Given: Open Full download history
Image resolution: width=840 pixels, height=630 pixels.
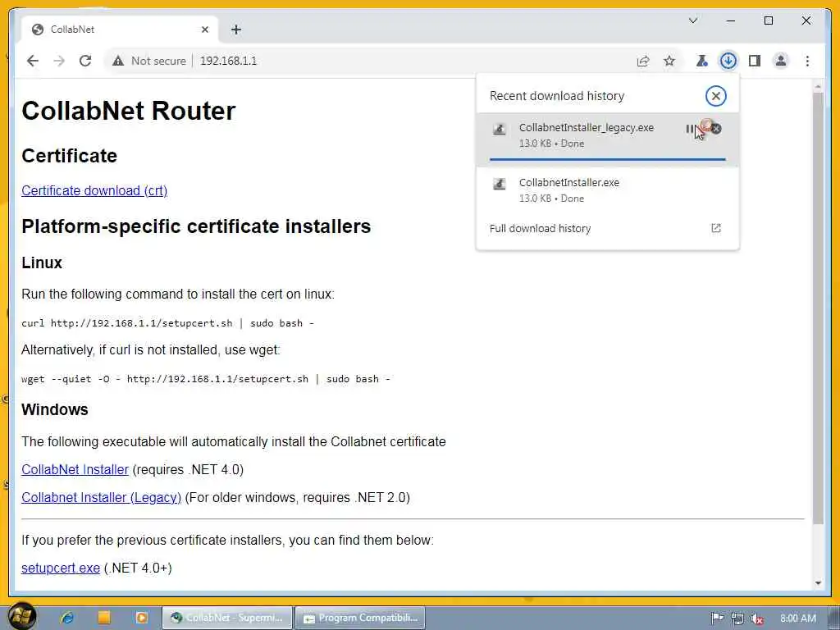Looking at the screenshot, I should [x=540, y=229].
